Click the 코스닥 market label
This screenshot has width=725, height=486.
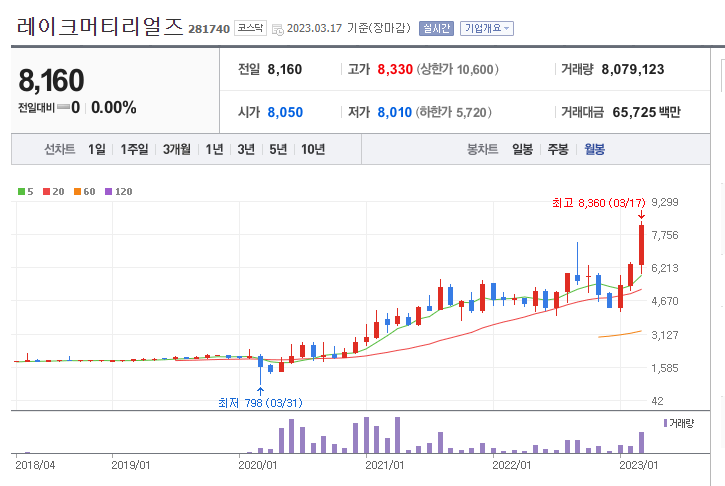[250, 28]
